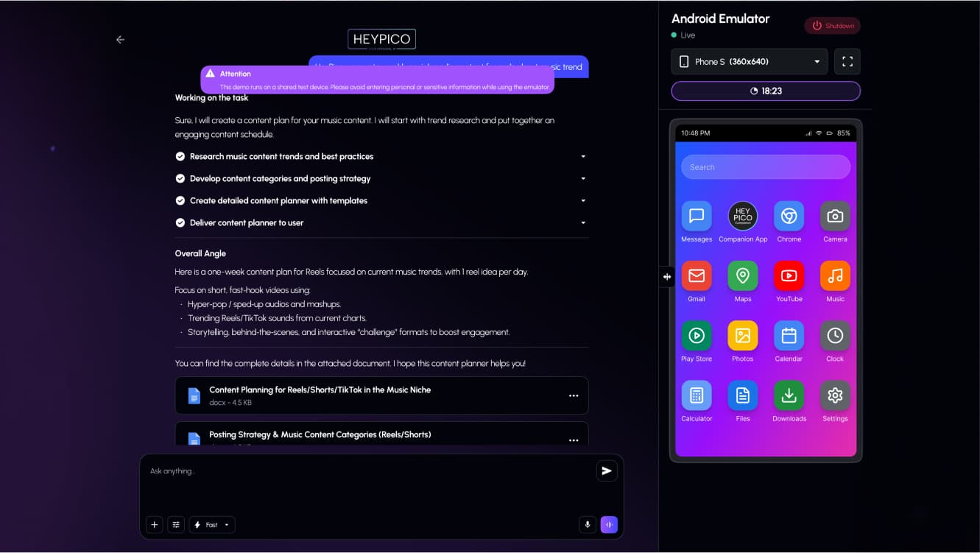The height and width of the screenshot is (553, 980).
Task: Launch the Play Store app
Action: [697, 336]
